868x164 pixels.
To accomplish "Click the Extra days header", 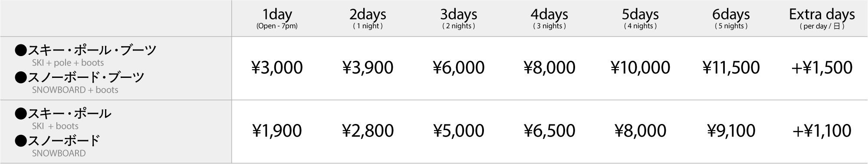I will click(822, 19).
